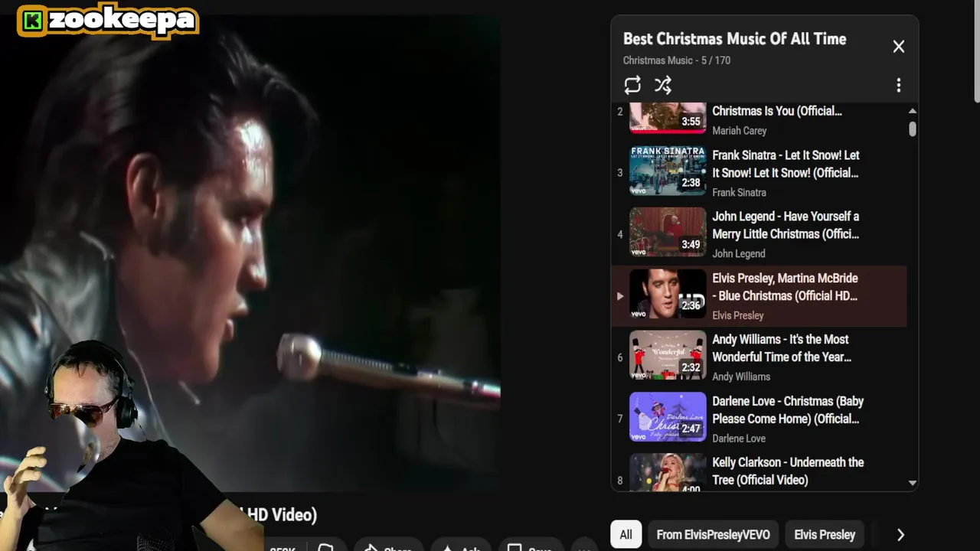980x551 pixels.
Task: Click the Save button icon below video
Action: (x=515, y=548)
